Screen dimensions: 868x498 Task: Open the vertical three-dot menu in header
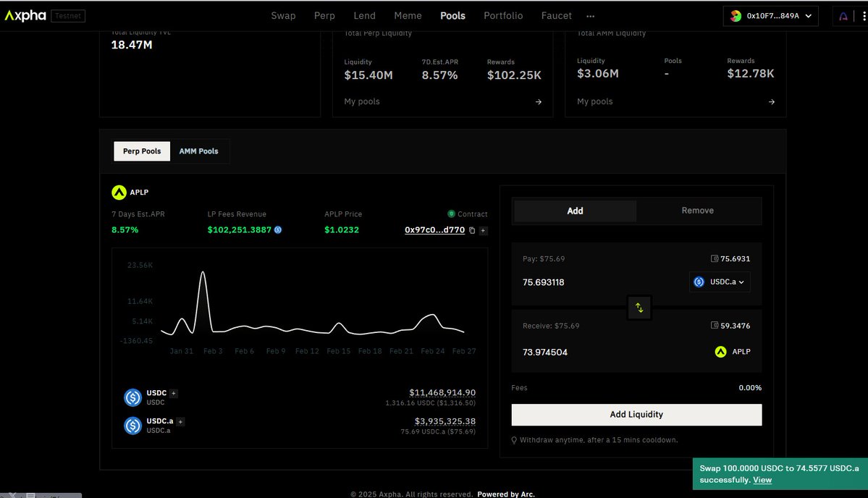[x=864, y=16]
